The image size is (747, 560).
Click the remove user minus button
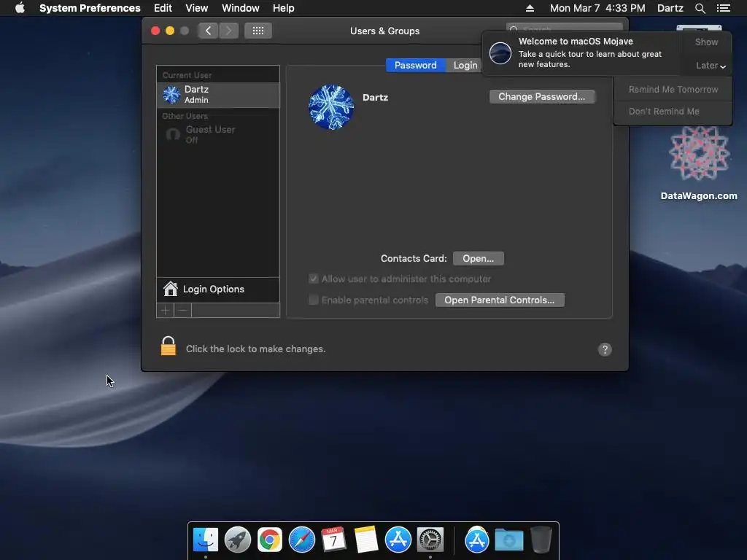[183, 311]
